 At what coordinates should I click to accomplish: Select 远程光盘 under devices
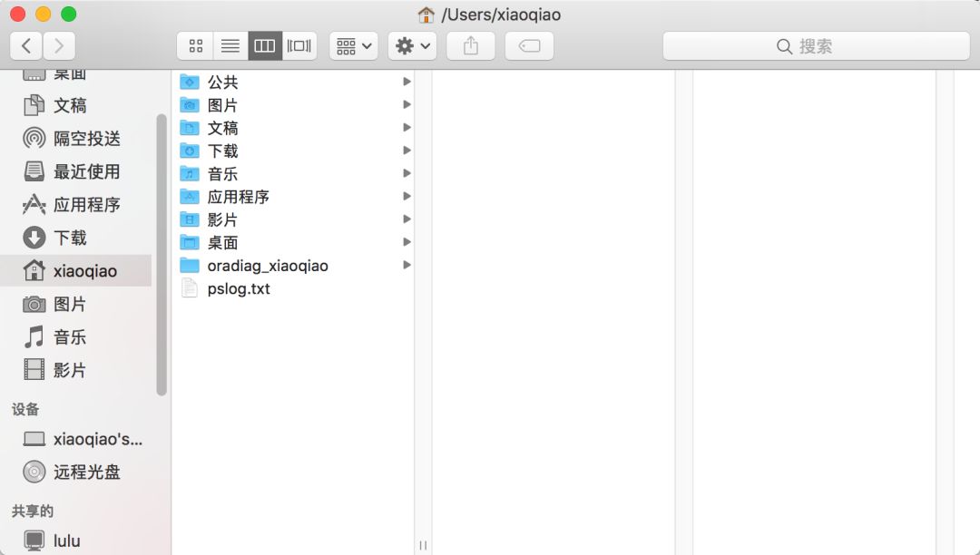click(x=86, y=472)
